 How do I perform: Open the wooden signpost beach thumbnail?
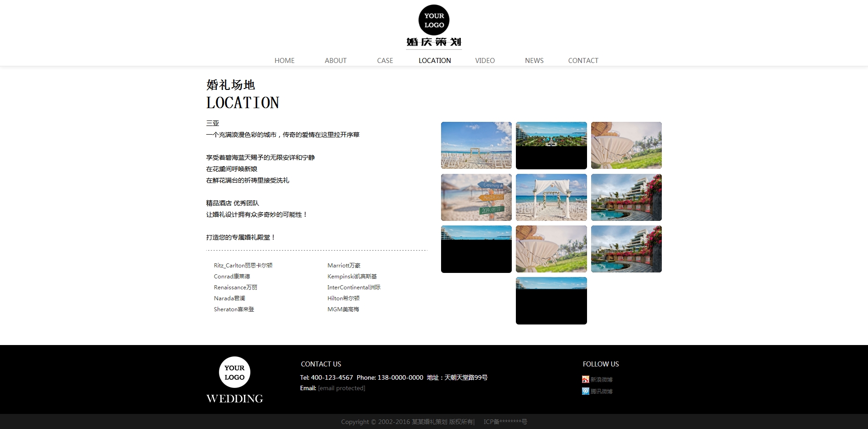(x=476, y=197)
